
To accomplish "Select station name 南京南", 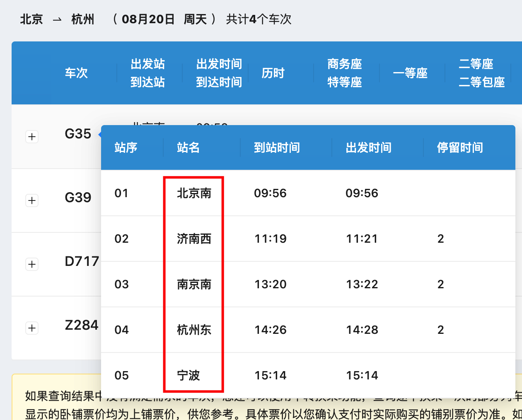I will pyautogui.click(x=194, y=284).
